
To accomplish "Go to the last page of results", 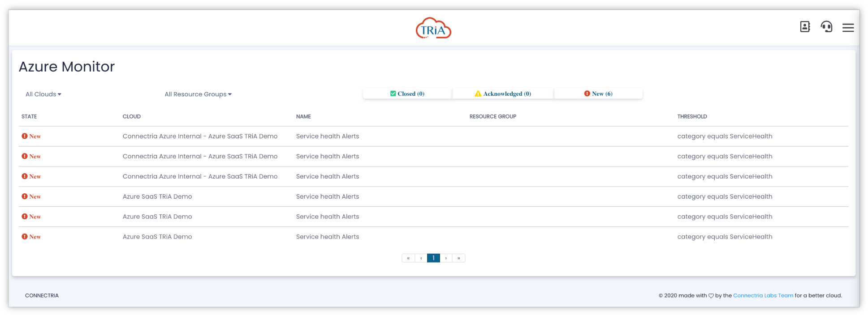I will [459, 258].
